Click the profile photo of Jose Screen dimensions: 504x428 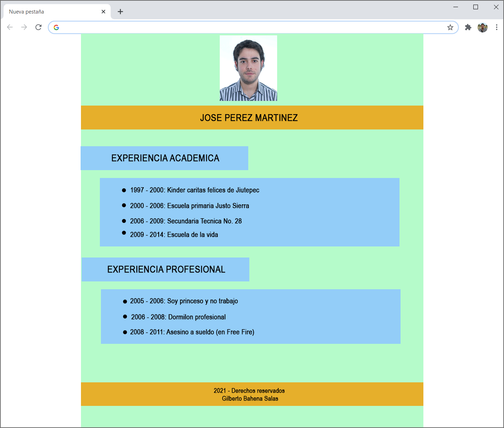(248, 68)
